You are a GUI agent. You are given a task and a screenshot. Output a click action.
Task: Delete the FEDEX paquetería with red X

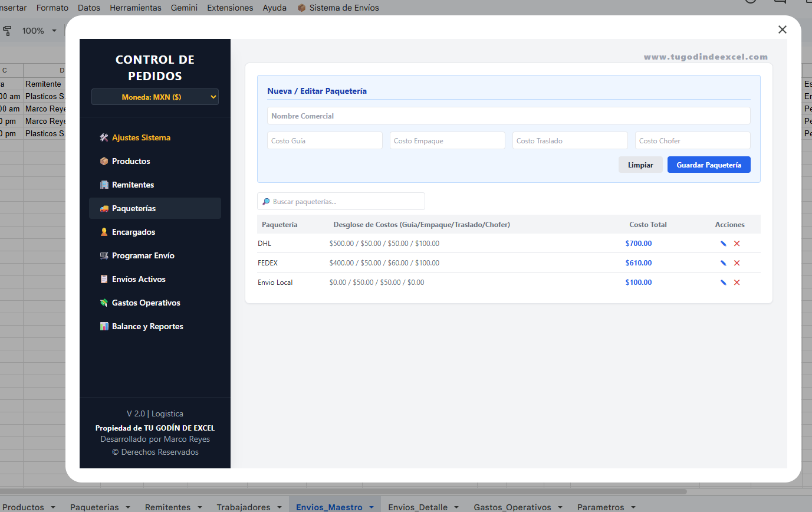737,263
